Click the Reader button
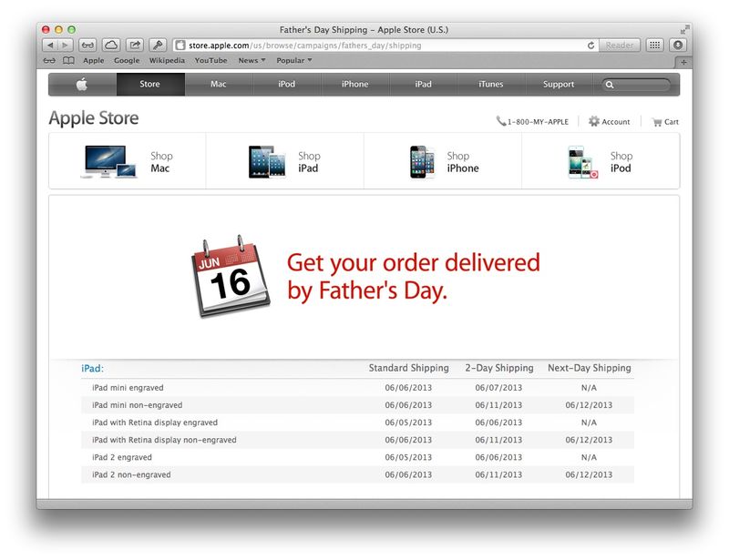The width and height of the screenshot is (729, 560). coord(620,46)
